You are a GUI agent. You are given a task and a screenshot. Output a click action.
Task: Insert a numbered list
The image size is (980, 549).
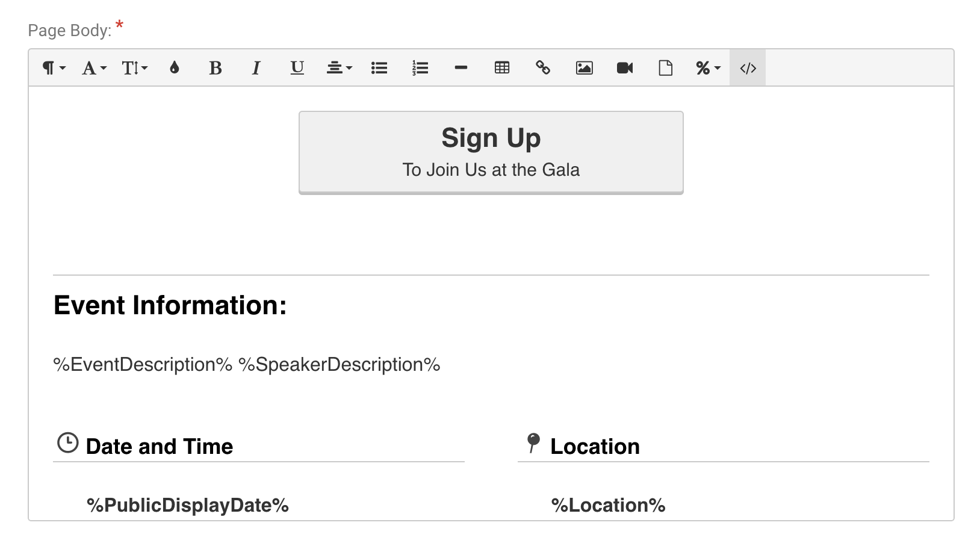coord(420,68)
